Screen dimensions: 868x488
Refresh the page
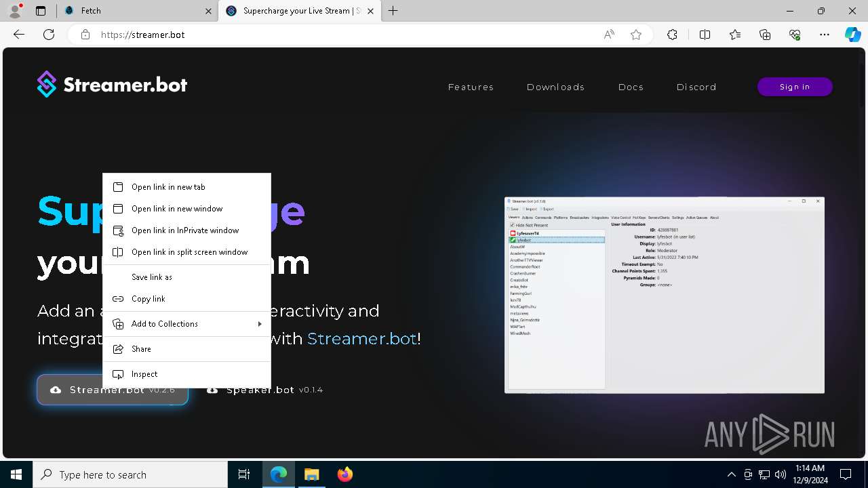49,35
